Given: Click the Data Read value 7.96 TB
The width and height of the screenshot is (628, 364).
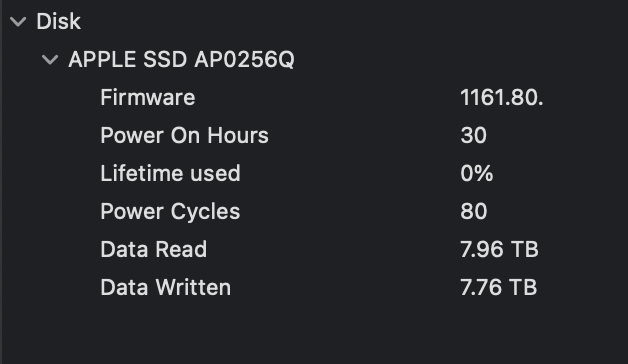Looking at the screenshot, I should point(499,249).
